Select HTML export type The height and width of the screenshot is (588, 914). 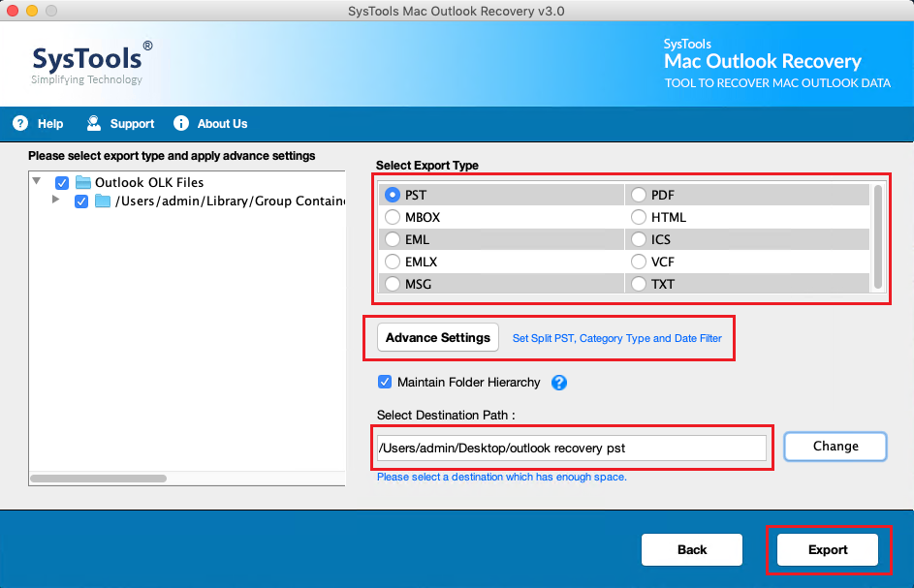(639, 217)
